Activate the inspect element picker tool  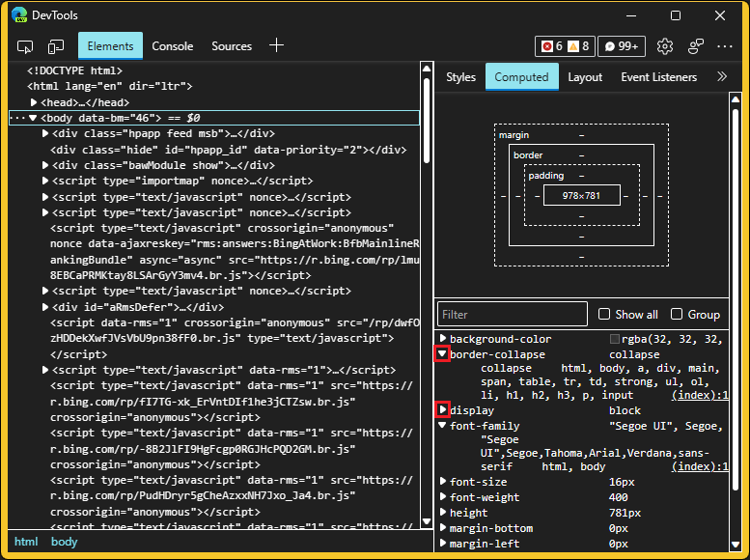(25, 46)
